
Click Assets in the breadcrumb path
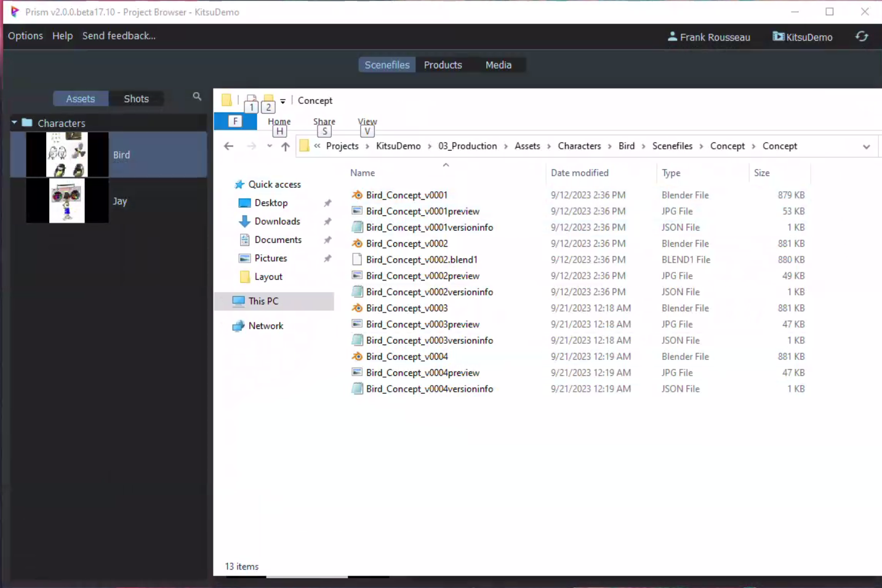tap(527, 146)
